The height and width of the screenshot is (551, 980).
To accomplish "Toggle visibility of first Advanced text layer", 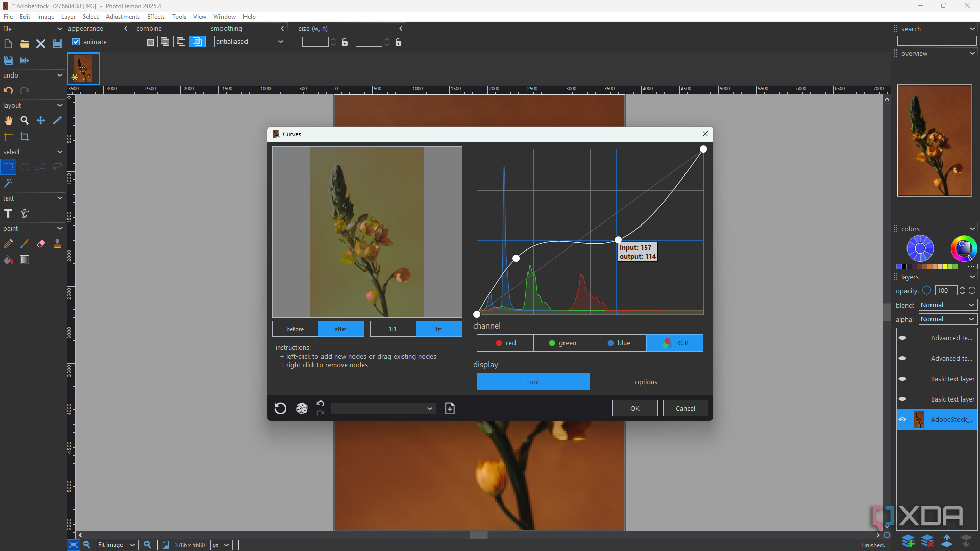I will pyautogui.click(x=902, y=338).
